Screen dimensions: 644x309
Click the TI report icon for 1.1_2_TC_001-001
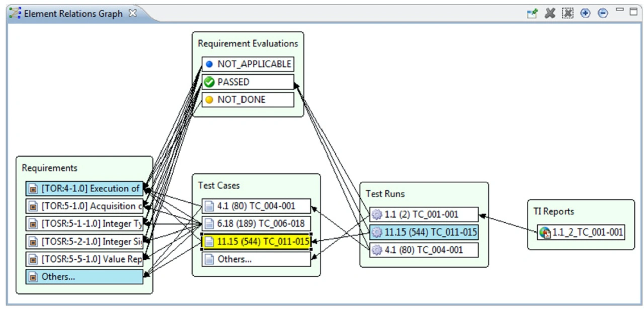point(545,233)
